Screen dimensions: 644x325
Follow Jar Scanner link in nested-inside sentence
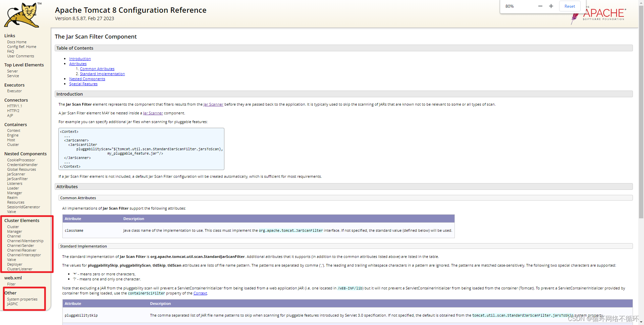153,113
